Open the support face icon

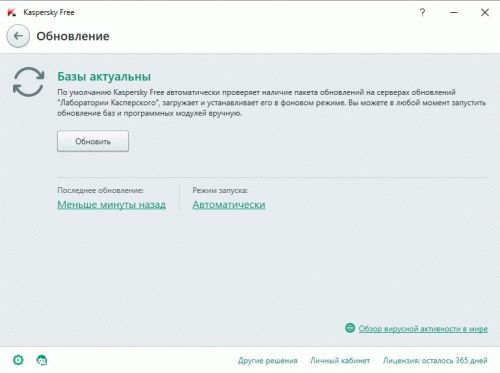42,360
